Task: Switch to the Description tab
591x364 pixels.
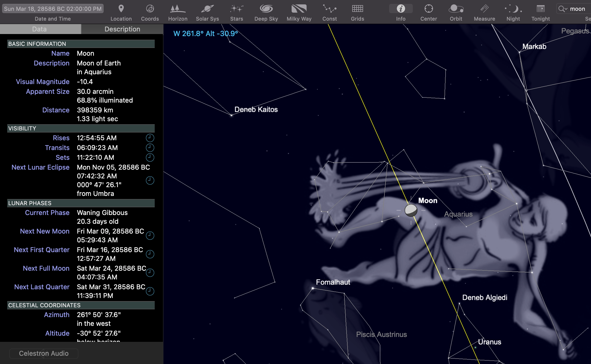Action: [x=122, y=29]
